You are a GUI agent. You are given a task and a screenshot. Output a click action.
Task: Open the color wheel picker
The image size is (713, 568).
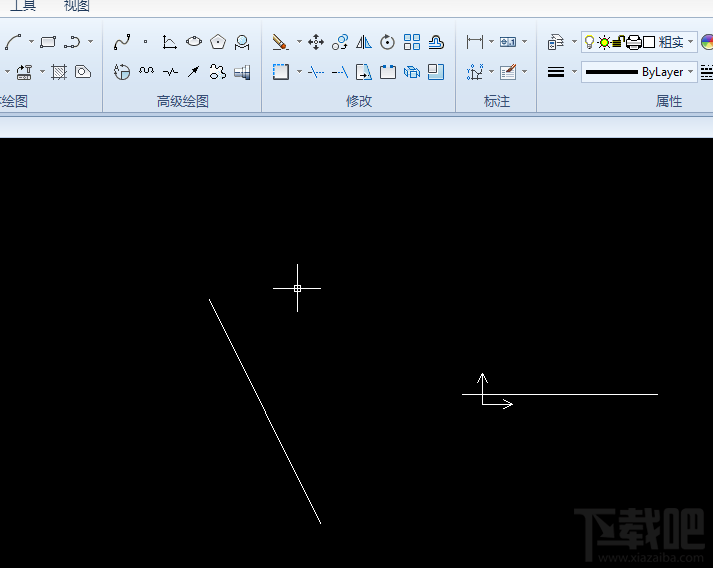(707, 42)
